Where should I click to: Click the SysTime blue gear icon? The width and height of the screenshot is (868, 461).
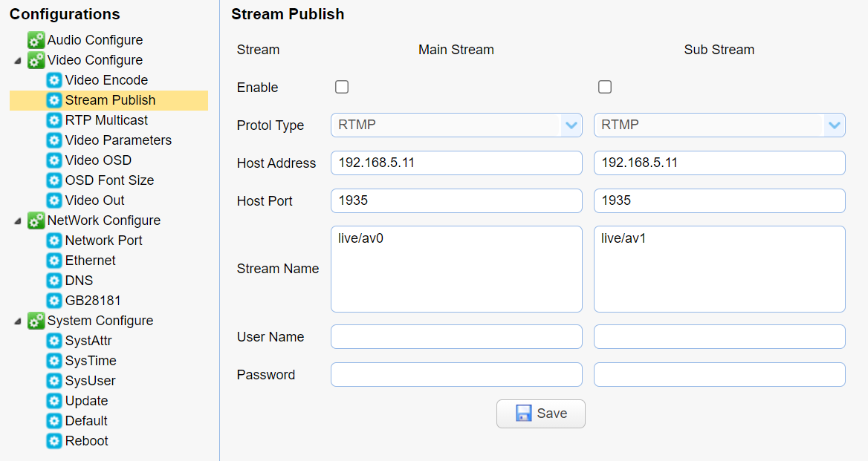coord(54,360)
